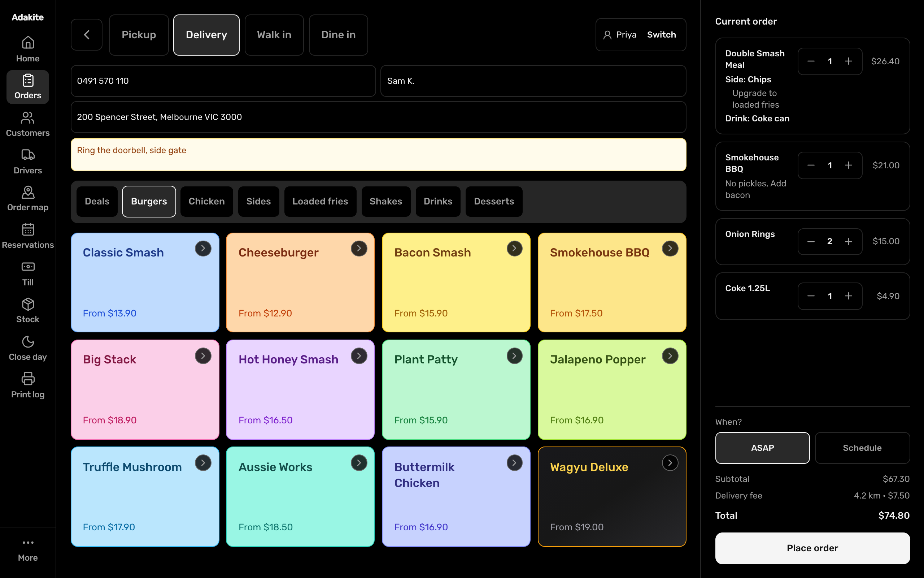The height and width of the screenshot is (578, 924).
Task: Click the back arrow button
Action: [x=87, y=35]
